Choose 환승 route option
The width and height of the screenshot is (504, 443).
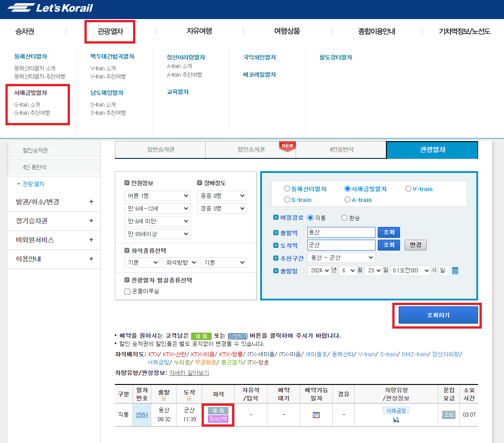pos(344,218)
